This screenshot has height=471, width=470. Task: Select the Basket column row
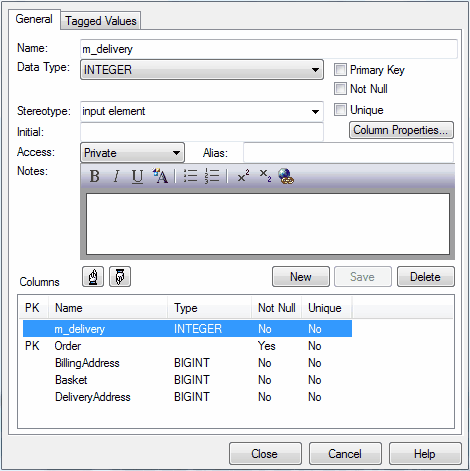(187, 380)
